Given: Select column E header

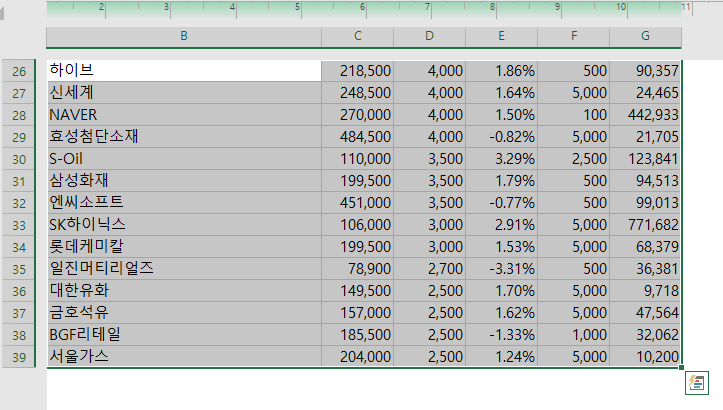Looking at the screenshot, I should [x=501, y=36].
